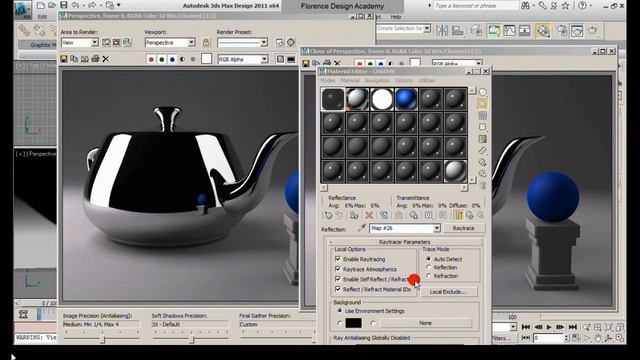Click the Local Exclude button

(x=448, y=292)
